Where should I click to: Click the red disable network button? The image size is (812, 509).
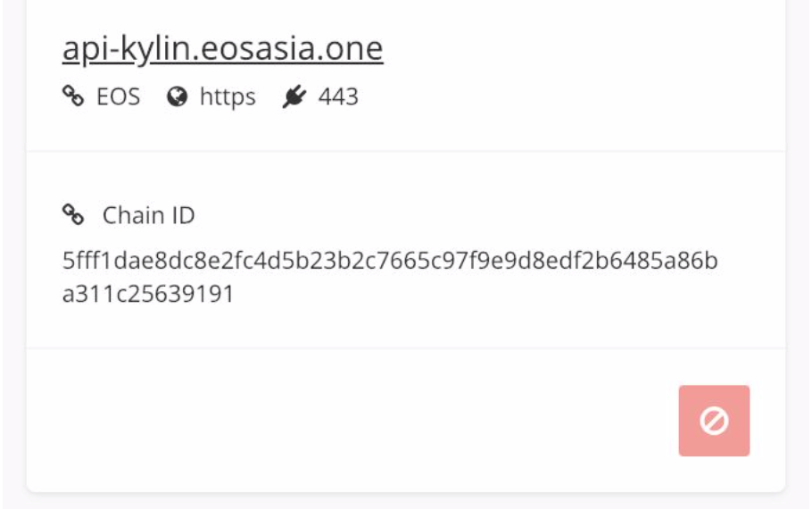click(714, 421)
